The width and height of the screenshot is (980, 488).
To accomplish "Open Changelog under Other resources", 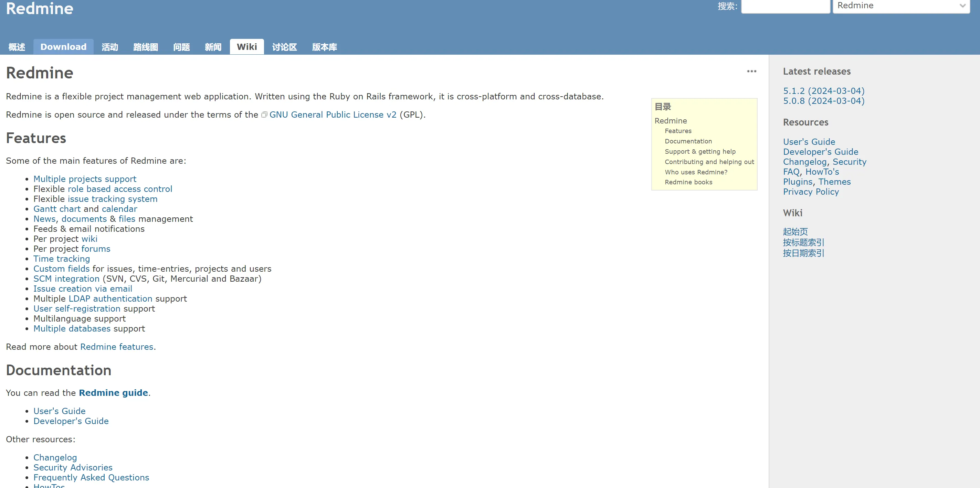I will tap(55, 458).
